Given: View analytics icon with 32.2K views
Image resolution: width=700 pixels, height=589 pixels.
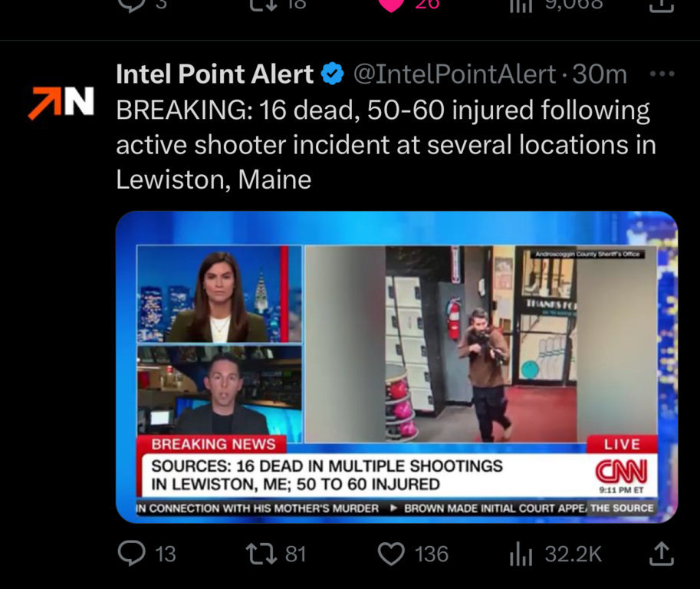Looking at the screenshot, I should pyautogui.click(x=521, y=554).
